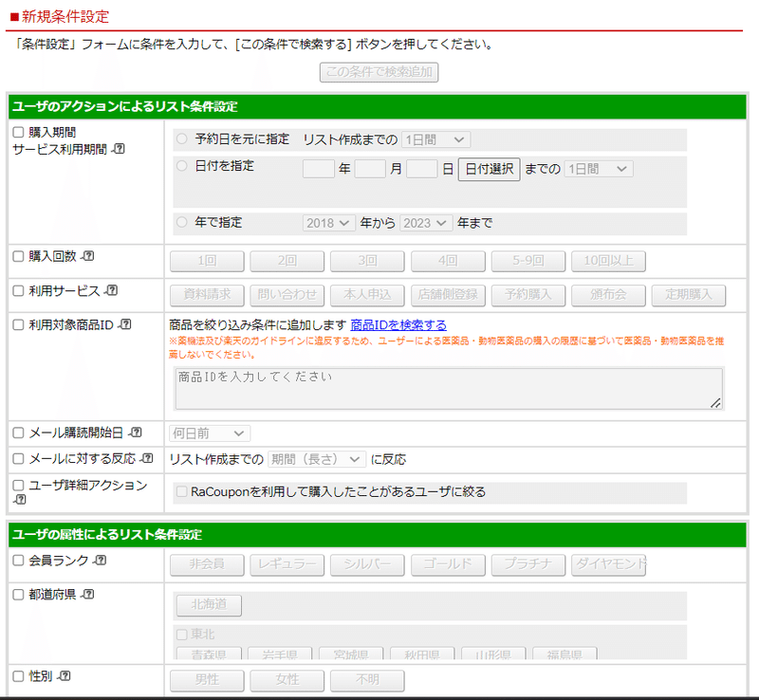759x700 pixels.
Task: Open help for 購入期間・サービス利用期間
Action: tap(118, 149)
